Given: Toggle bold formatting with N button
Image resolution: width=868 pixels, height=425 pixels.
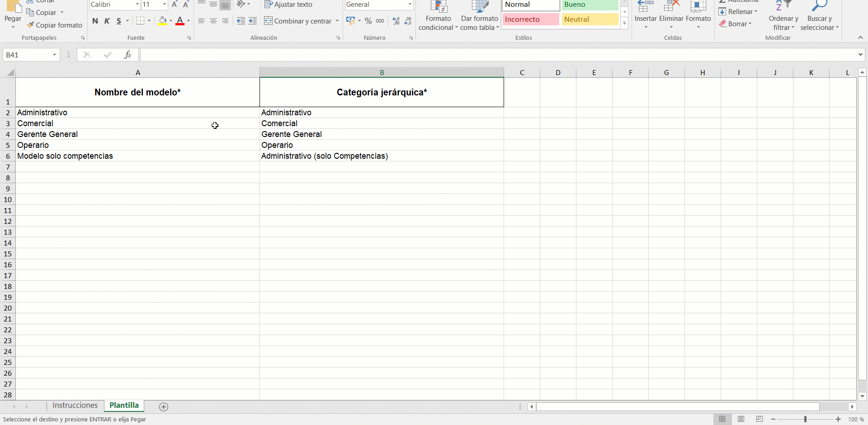Looking at the screenshot, I should point(95,21).
